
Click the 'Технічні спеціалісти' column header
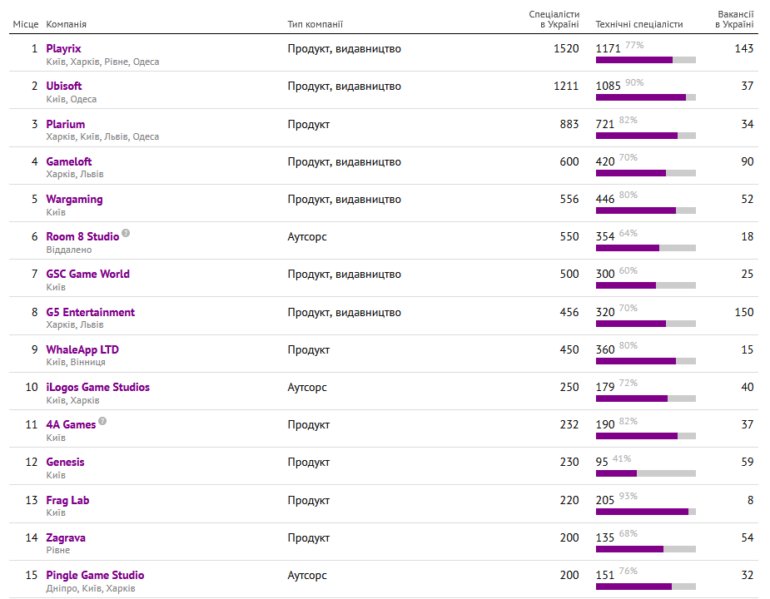[639, 24]
